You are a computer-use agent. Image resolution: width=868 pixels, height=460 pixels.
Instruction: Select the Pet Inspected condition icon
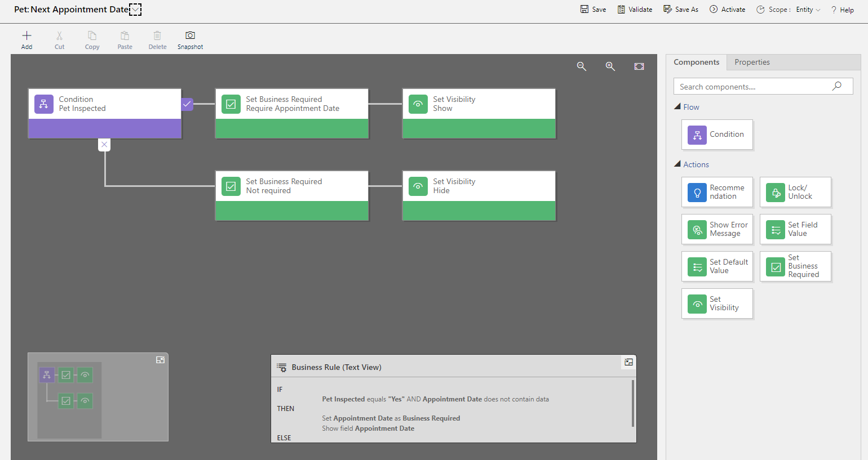44,104
